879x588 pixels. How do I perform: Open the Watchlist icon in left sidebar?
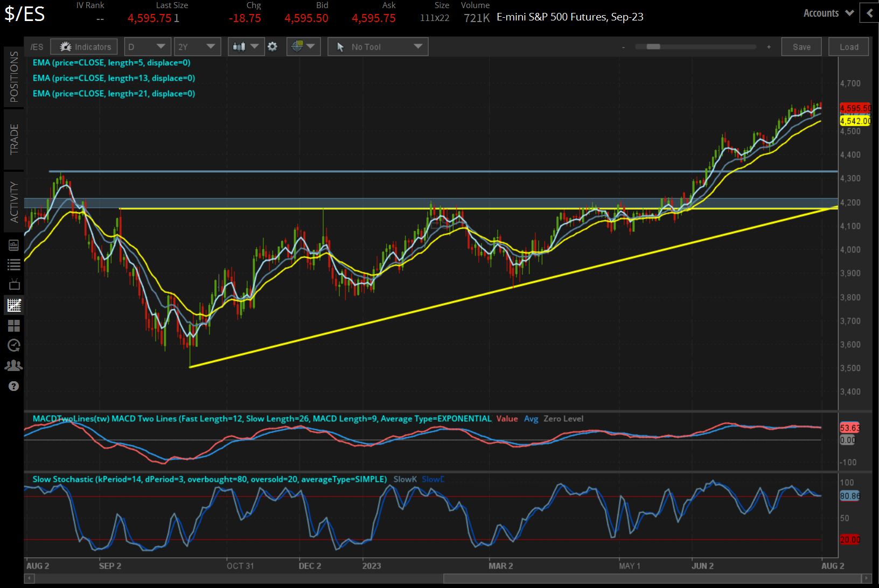click(13, 264)
